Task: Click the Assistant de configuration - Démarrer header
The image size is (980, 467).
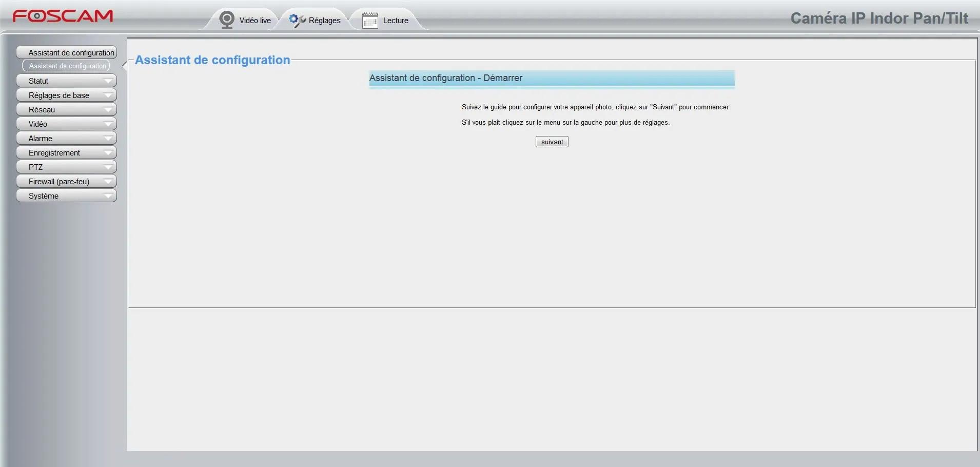Action: [552, 78]
